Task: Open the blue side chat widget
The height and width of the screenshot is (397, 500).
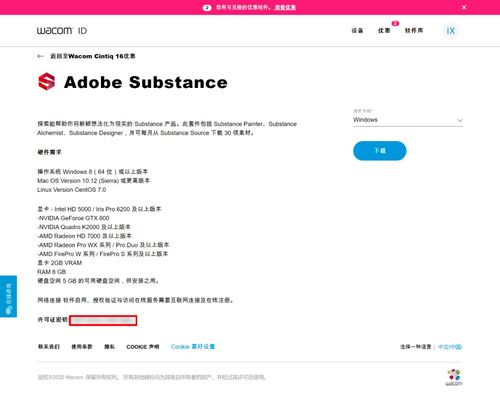Action: point(8,296)
